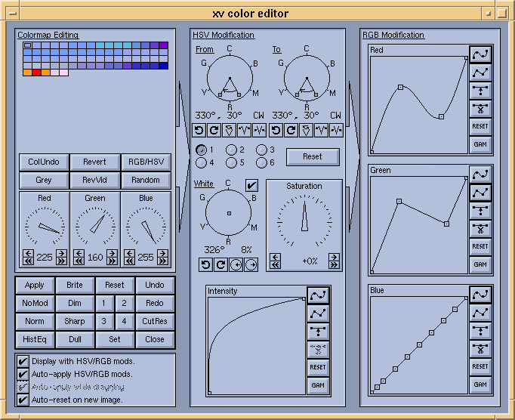This screenshot has height=420, width=515.
Task: Select smooth spline curve mode for Red graph
Action: coord(480,54)
